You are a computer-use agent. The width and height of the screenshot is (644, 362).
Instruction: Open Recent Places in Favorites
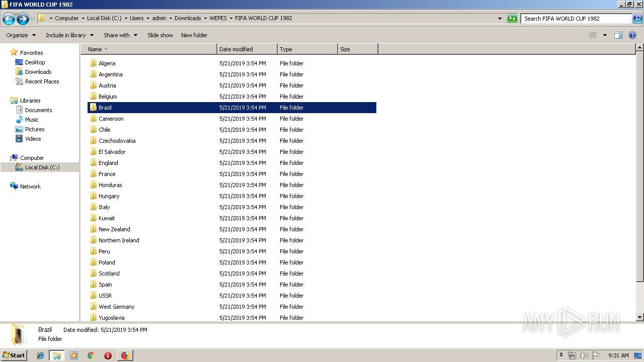[42, 81]
